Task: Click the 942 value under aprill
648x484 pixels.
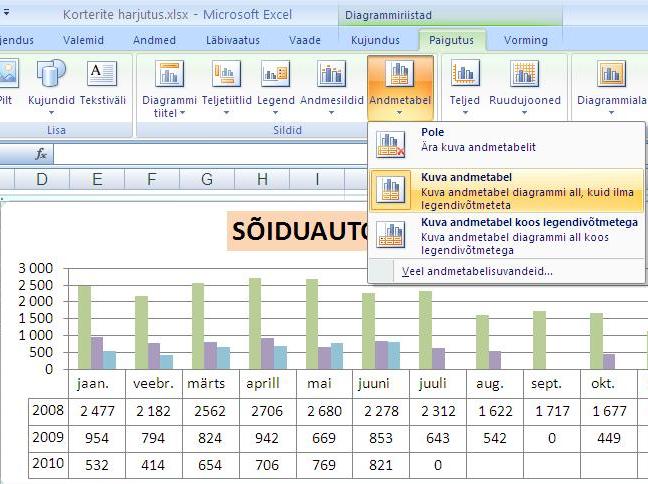Action: click(x=267, y=438)
